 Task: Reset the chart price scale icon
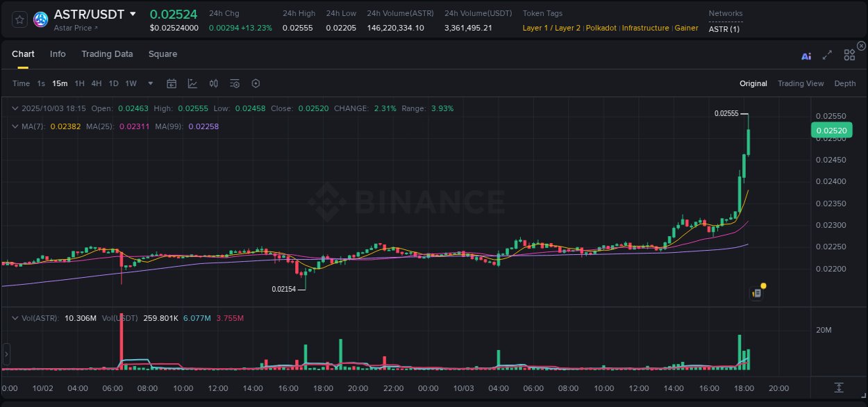tap(839, 387)
